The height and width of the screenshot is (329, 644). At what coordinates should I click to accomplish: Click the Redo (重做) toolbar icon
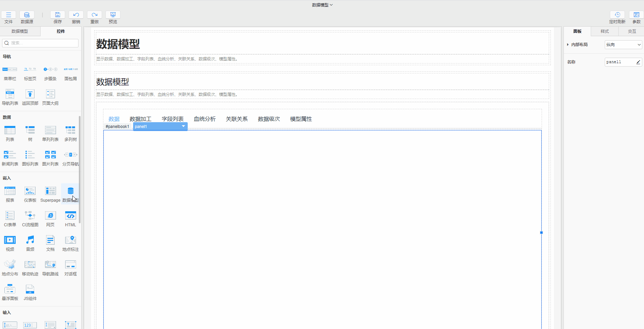point(95,15)
